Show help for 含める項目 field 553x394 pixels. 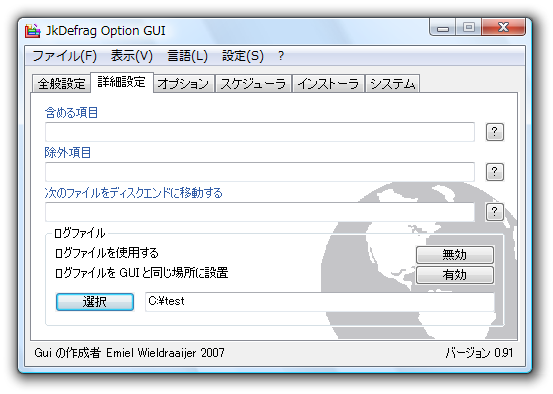(494, 132)
